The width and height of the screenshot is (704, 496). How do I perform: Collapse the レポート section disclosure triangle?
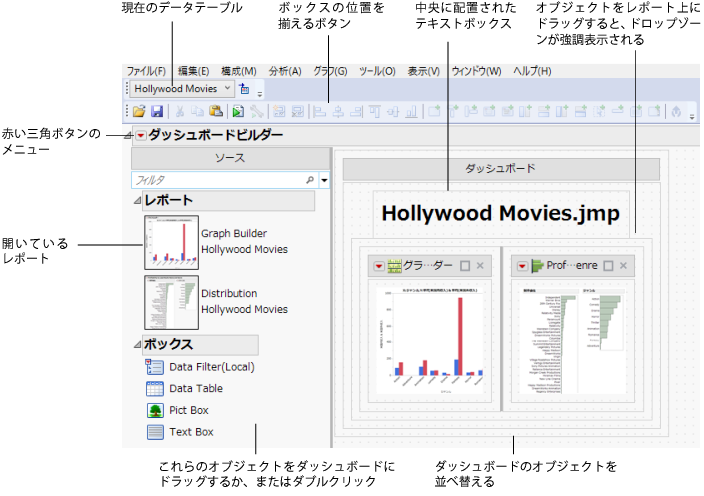tap(138, 202)
